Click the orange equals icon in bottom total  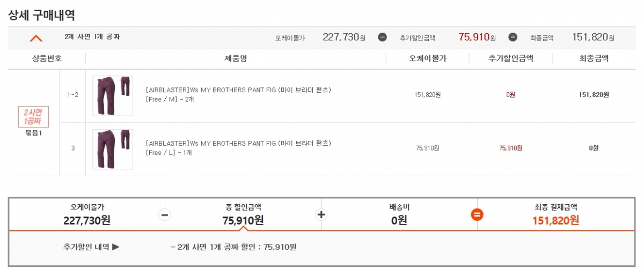click(x=477, y=214)
